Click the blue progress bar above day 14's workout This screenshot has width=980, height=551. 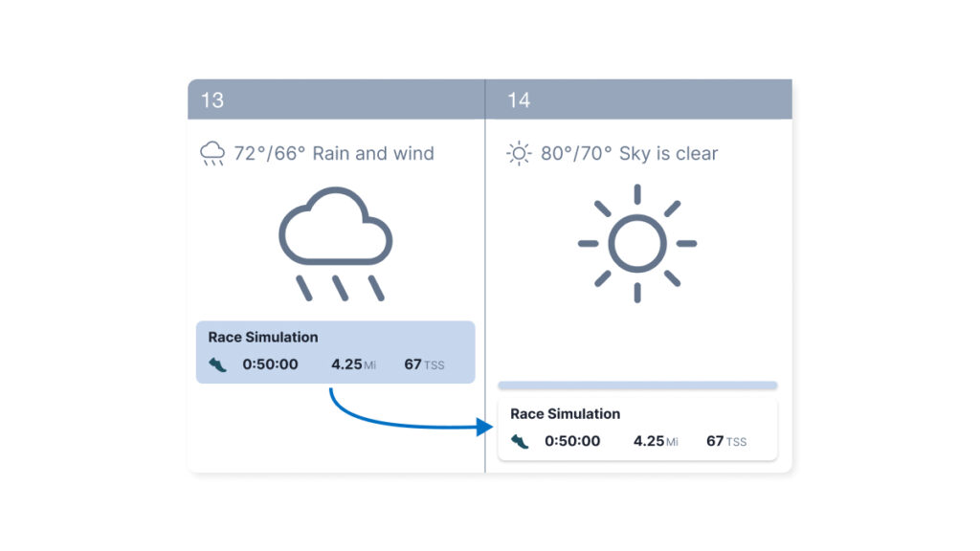638,383
